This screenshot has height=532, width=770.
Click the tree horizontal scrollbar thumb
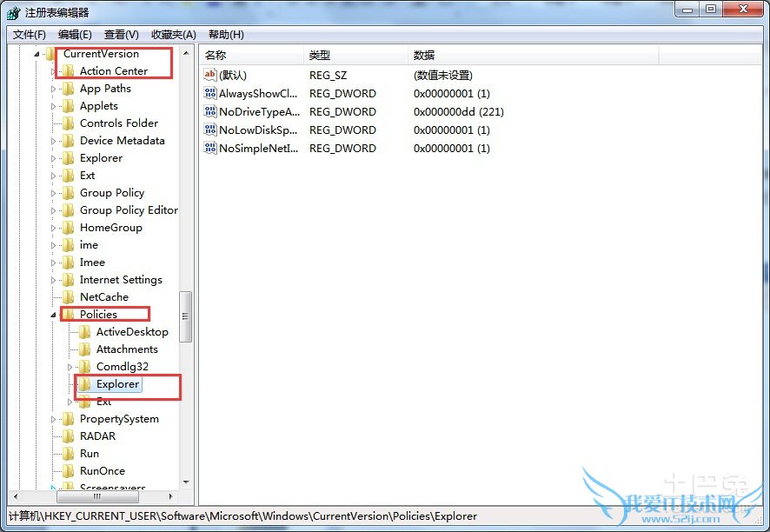[x=97, y=496]
